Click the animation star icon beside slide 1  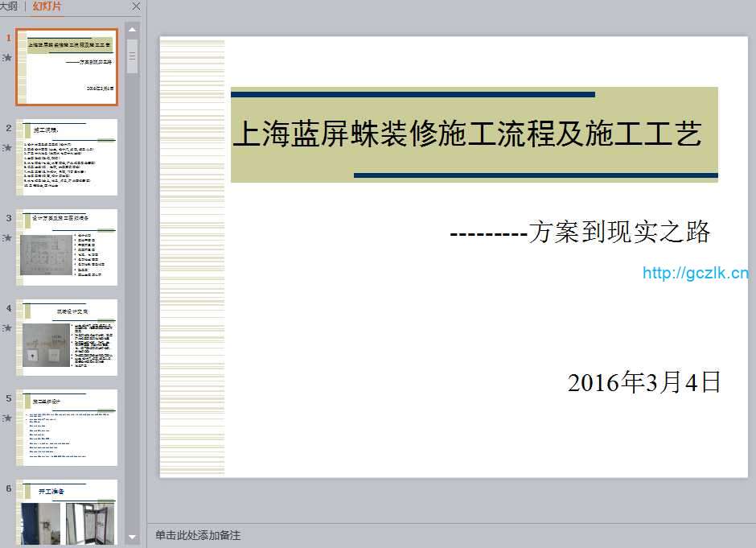7,57
